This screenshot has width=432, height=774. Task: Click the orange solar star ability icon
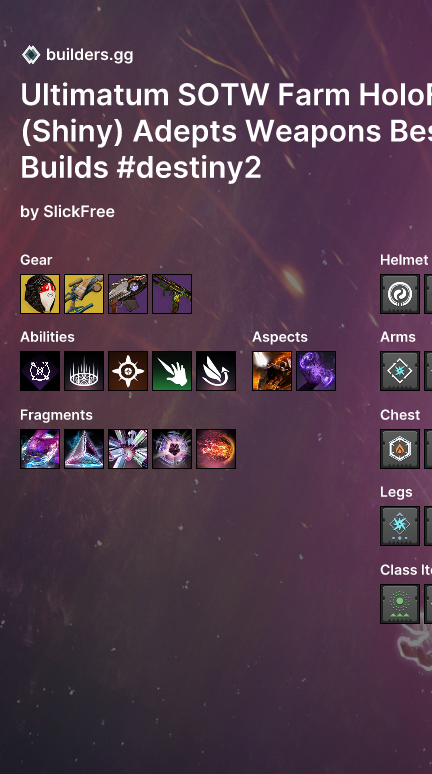coord(128,371)
